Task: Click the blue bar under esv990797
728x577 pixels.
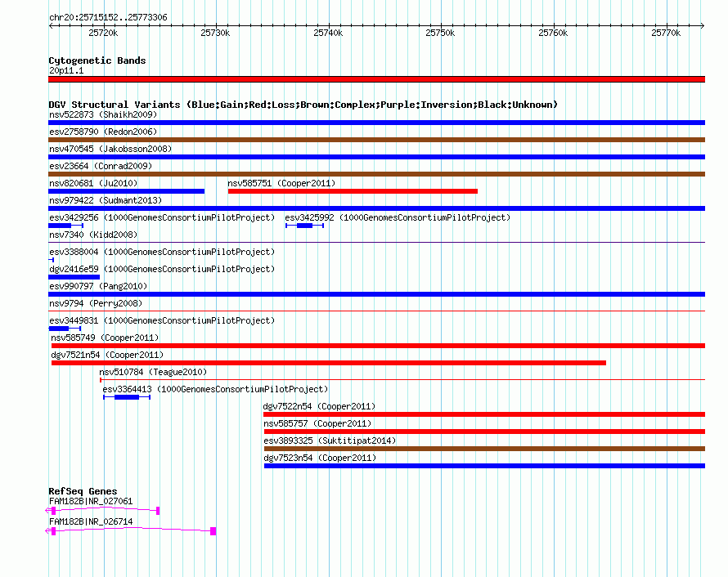Action: coord(376,294)
